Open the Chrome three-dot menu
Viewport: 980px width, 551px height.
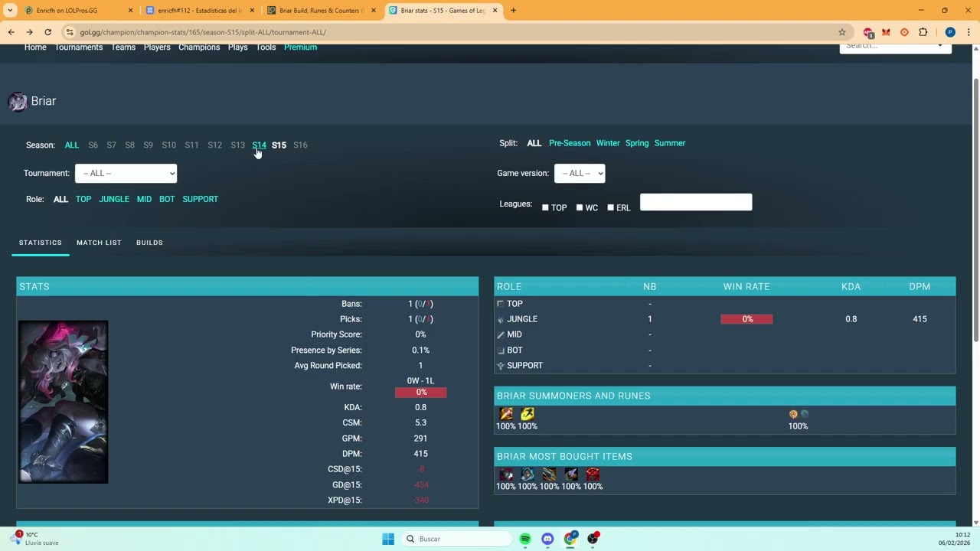click(x=969, y=32)
